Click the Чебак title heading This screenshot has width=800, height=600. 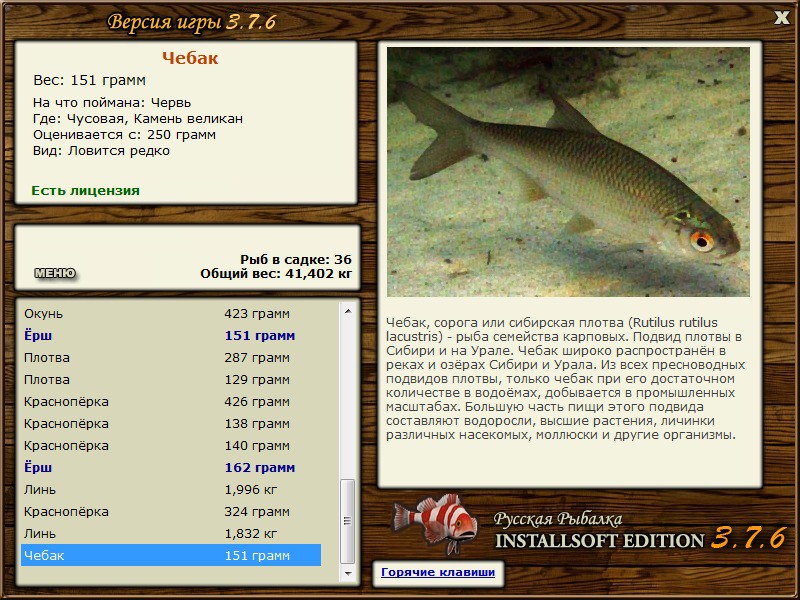pyautogui.click(x=190, y=58)
